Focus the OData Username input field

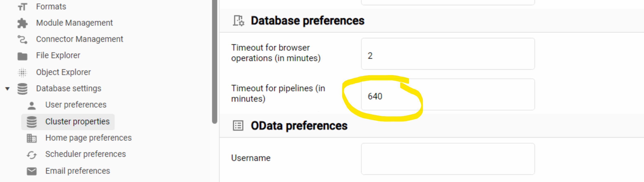pos(447,159)
